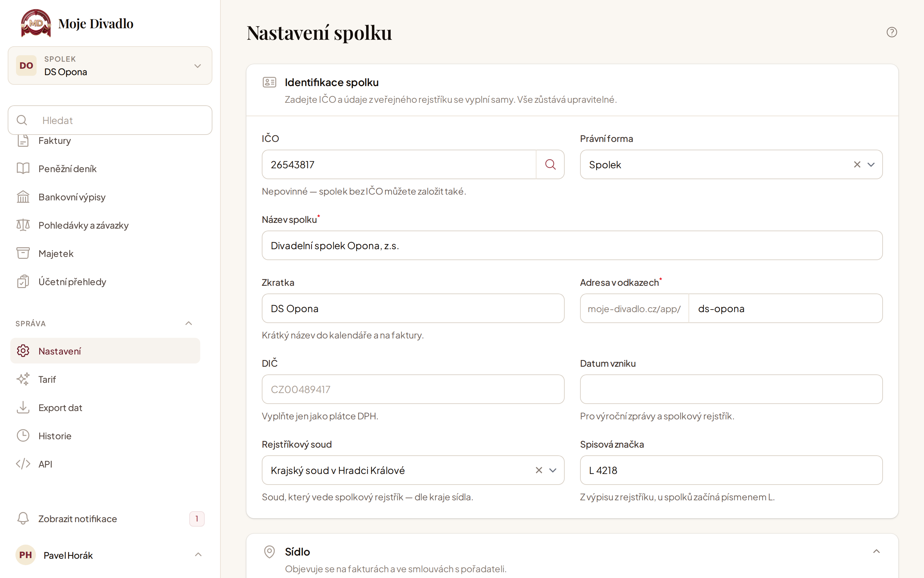This screenshot has width=924, height=578.
Task: Click the IČO input field
Action: click(398, 164)
